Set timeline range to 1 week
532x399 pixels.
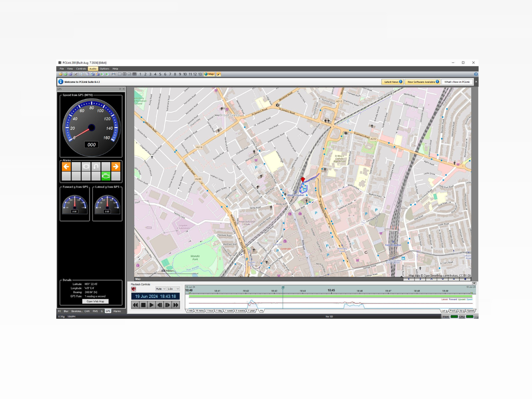229,311
